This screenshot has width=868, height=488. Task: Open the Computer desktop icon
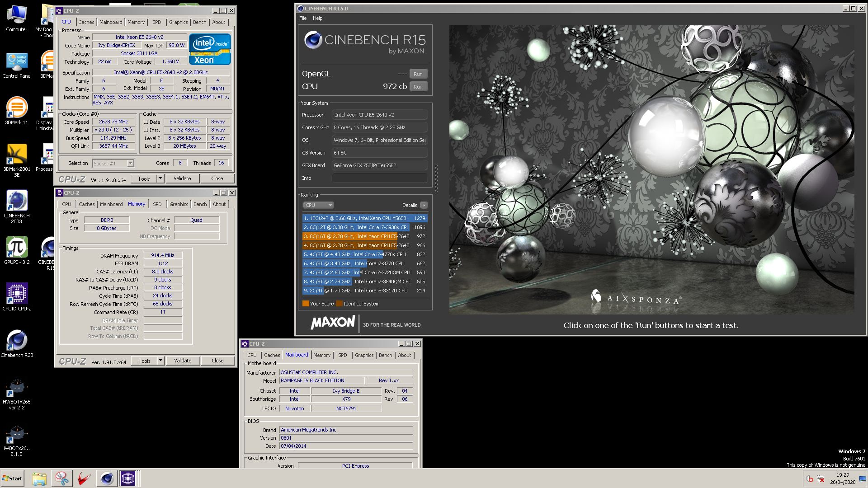point(17,19)
